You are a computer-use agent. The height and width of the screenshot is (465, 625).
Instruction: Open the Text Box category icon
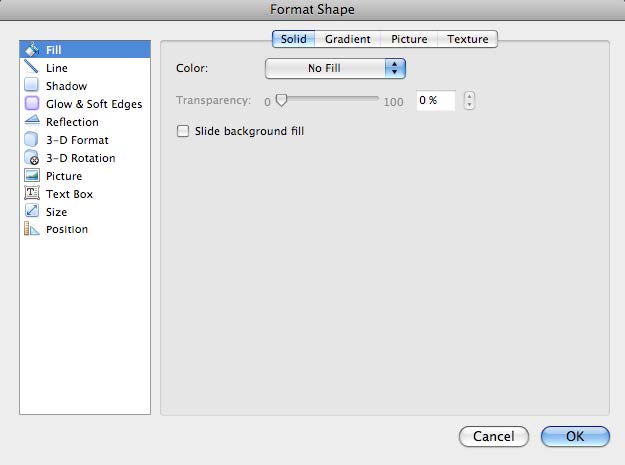pyautogui.click(x=31, y=194)
